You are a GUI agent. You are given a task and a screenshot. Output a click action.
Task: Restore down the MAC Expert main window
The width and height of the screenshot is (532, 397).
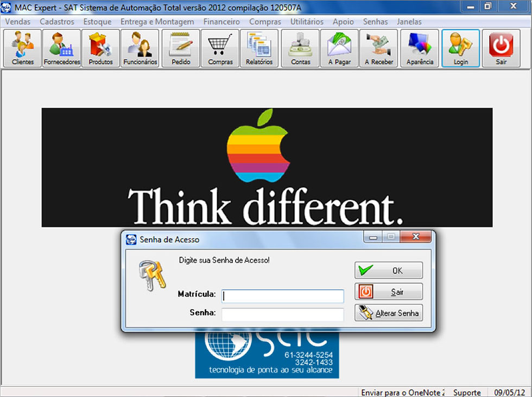point(488,6)
